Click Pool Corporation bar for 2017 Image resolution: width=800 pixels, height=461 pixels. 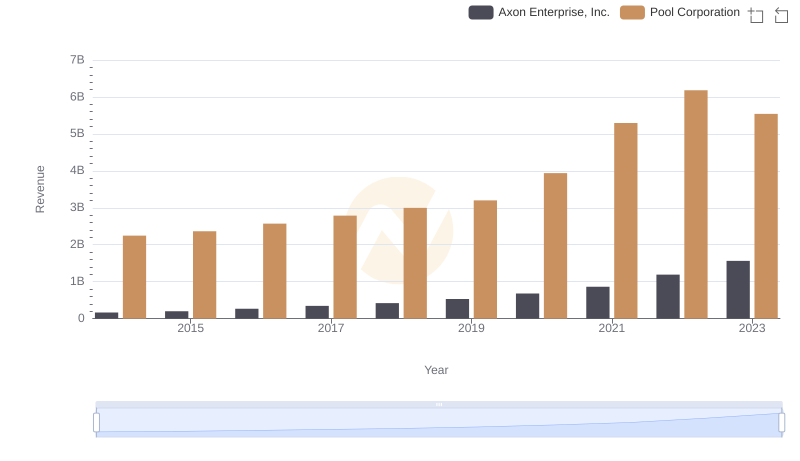345,267
